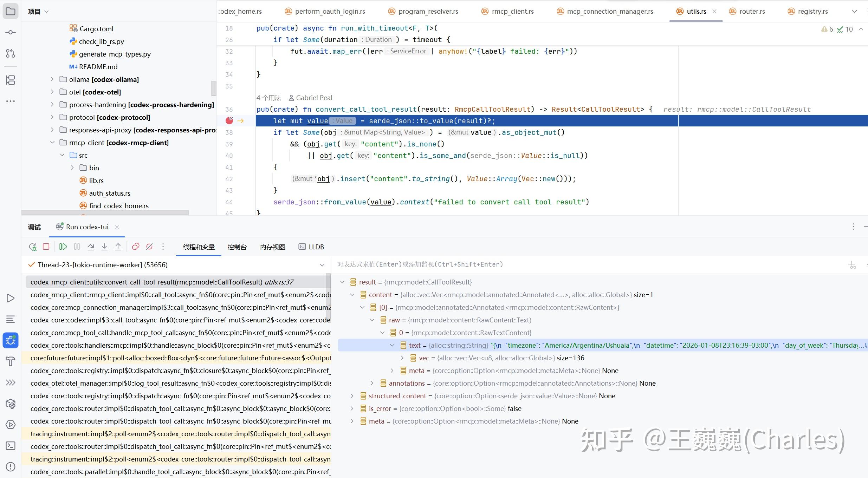
Task: Collapse the src folder
Action: pos(62,155)
